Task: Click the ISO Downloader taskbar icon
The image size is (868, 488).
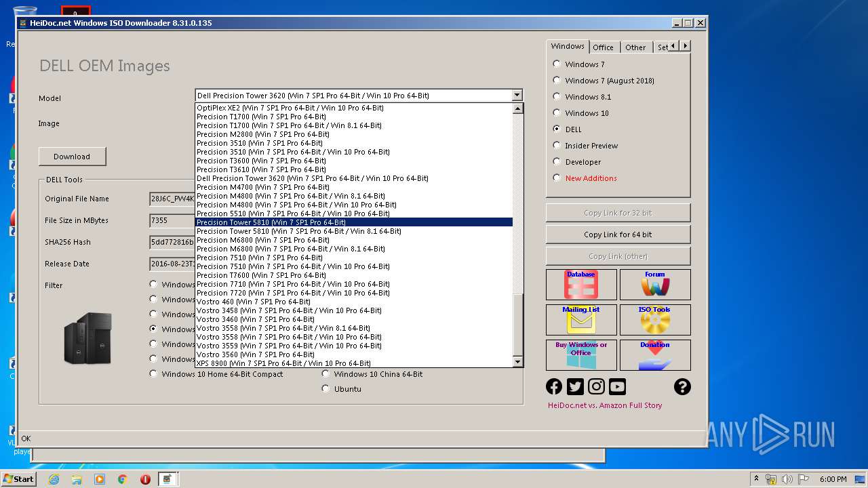Action: click(x=167, y=479)
